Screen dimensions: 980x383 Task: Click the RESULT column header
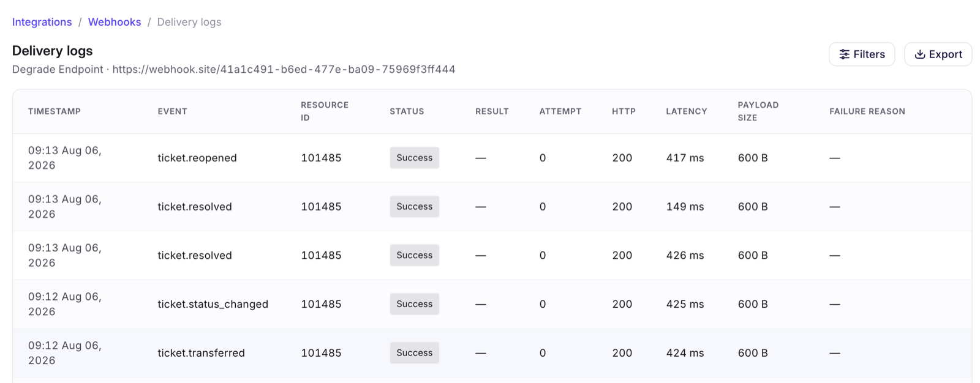(x=492, y=111)
